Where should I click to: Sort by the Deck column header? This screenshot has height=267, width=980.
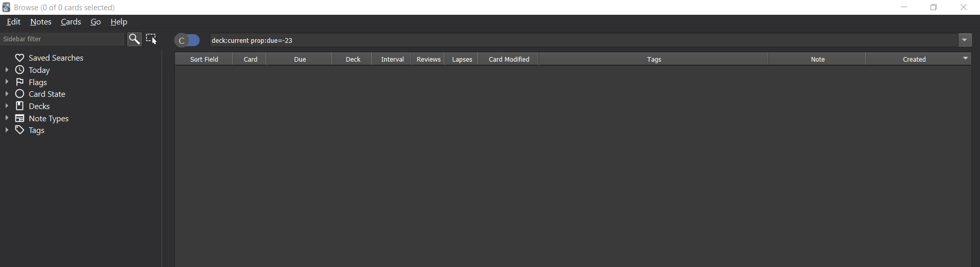click(x=353, y=59)
